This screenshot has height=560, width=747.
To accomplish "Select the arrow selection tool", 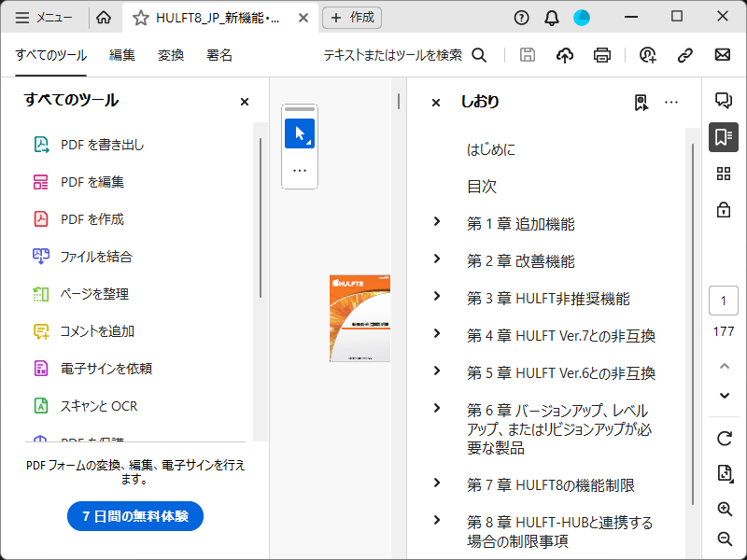I will pos(300,133).
